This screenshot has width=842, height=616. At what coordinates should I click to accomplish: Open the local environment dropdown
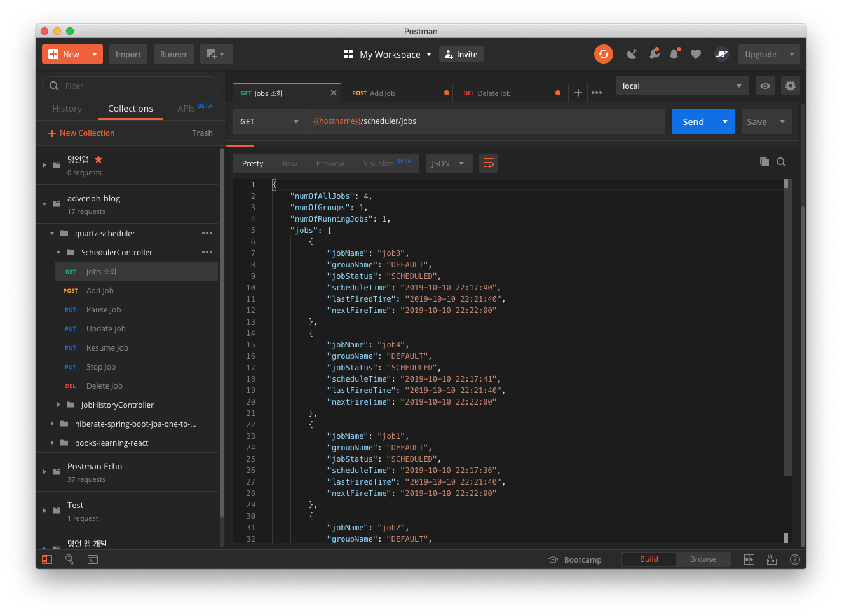681,86
